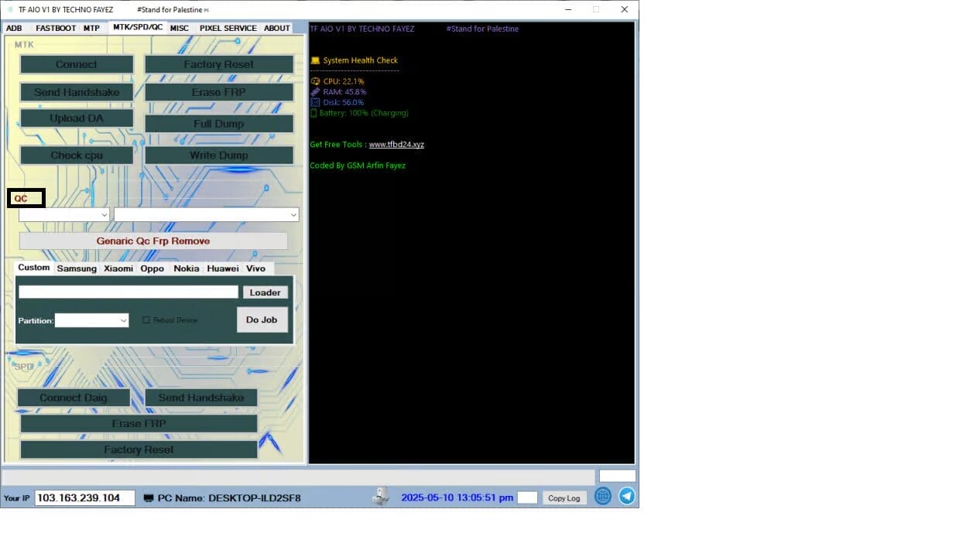Open the Partition dropdown
This screenshot has height=540, width=980.
click(x=92, y=320)
